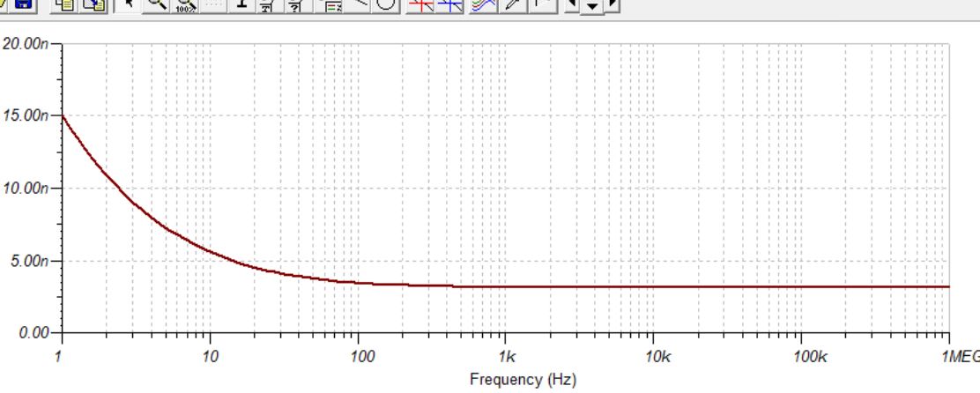Viewport: 980px width, 393px height.
Task: Click the 10k tick label on frequency axis
Action: (658, 357)
